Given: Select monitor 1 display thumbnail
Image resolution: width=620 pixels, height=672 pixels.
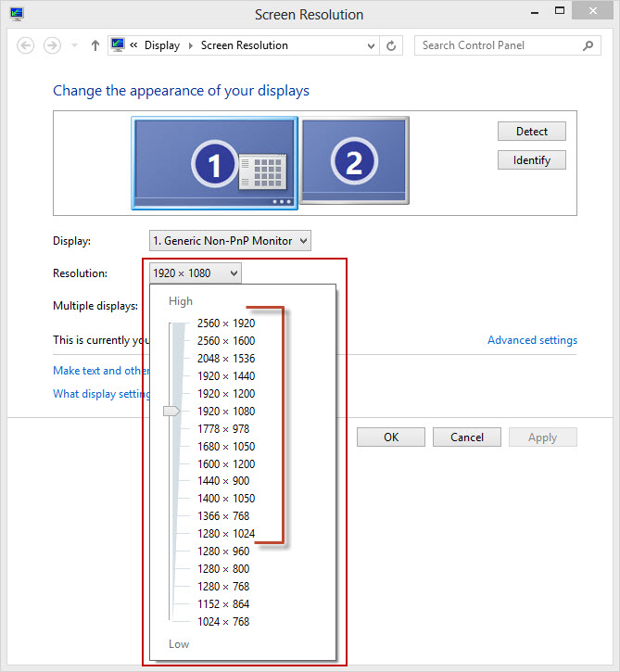Looking at the screenshot, I should point(214,163).
